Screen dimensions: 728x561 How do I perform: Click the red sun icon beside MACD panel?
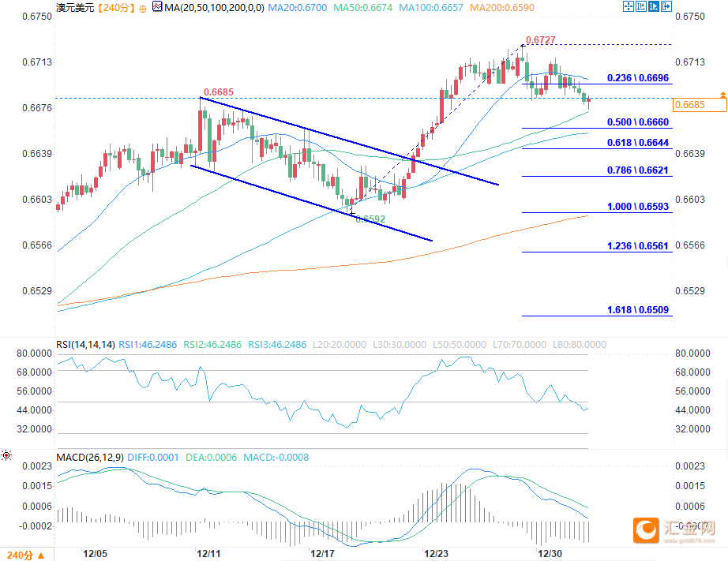(6, 455)
